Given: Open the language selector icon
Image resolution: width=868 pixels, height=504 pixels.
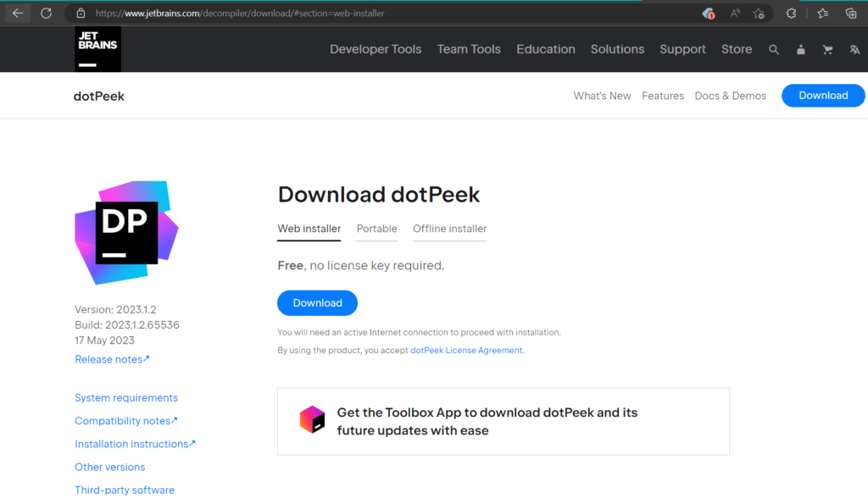Looking at the screenshot, I should pos(854,50).
